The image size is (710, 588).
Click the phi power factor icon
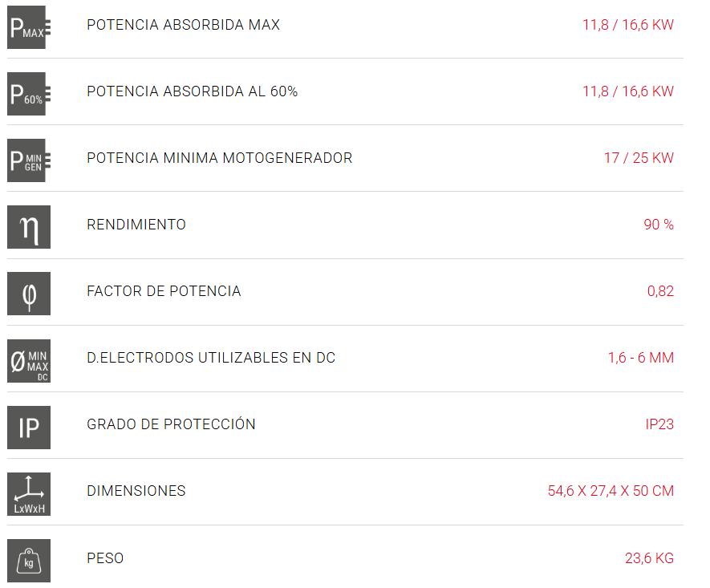point(29,294)
